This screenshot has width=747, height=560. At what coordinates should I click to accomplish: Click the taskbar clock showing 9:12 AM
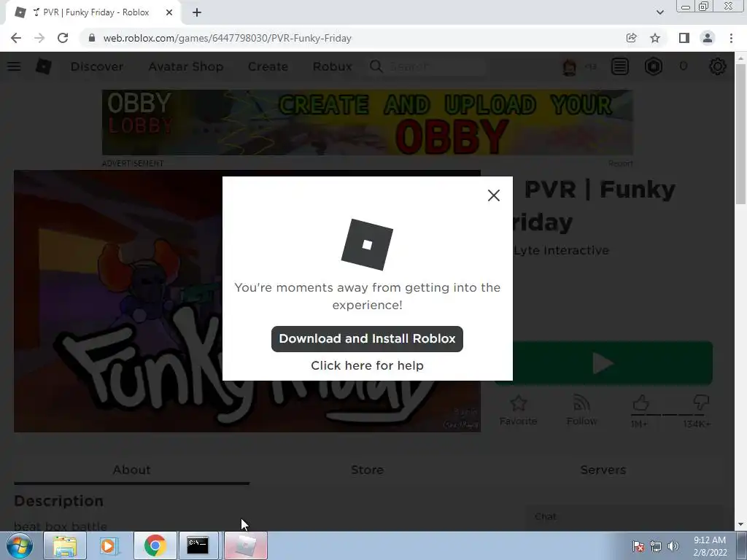pos(710,546)
